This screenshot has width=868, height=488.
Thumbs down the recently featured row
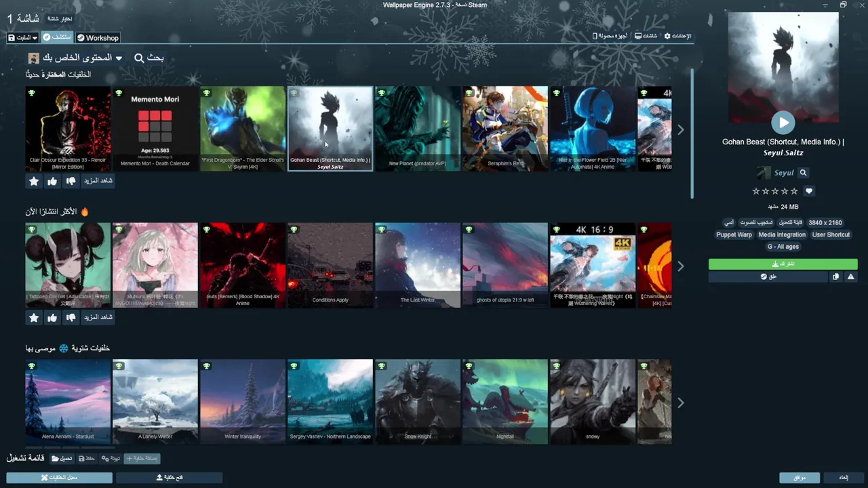(x=71, y=181)
